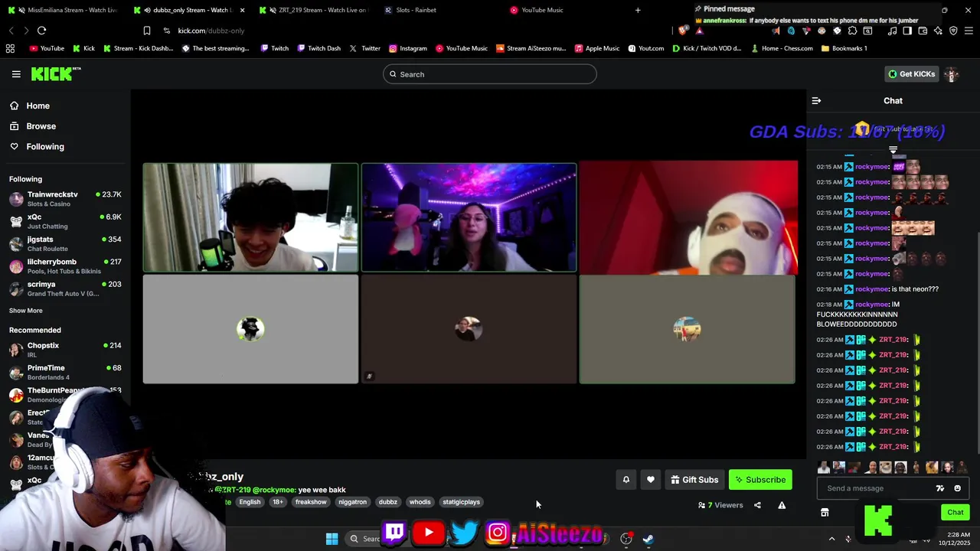Click the Gift Subs button

(x=694, y=480)
